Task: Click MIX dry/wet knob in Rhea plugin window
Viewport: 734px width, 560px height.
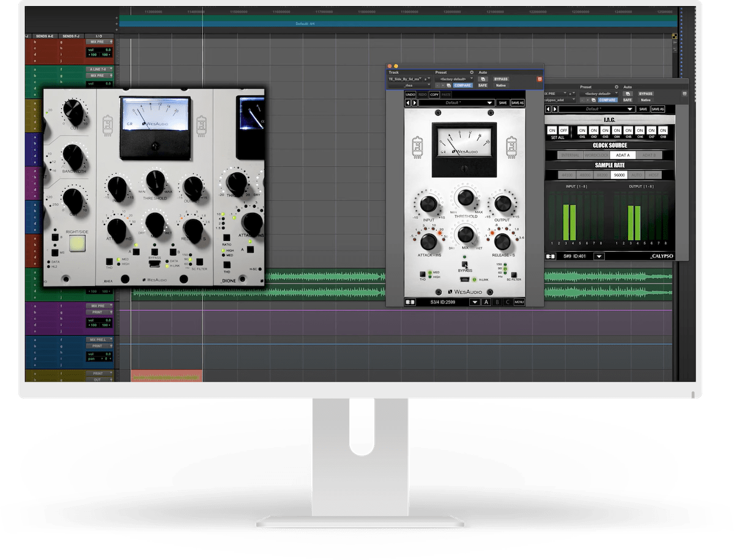Action: tap(465, 234)
